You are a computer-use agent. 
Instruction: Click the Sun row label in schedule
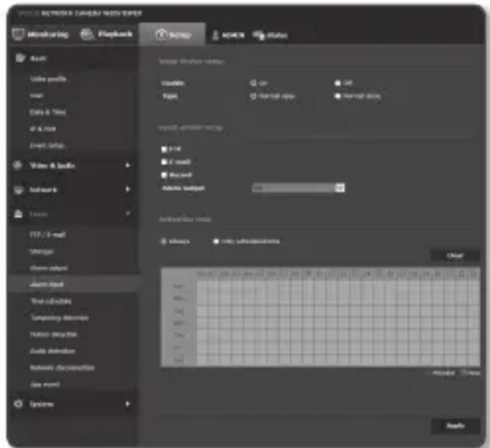178,286
